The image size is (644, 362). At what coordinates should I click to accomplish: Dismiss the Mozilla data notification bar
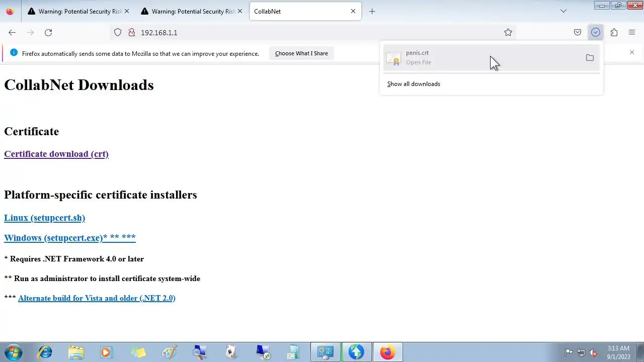(x=632, y=52)
